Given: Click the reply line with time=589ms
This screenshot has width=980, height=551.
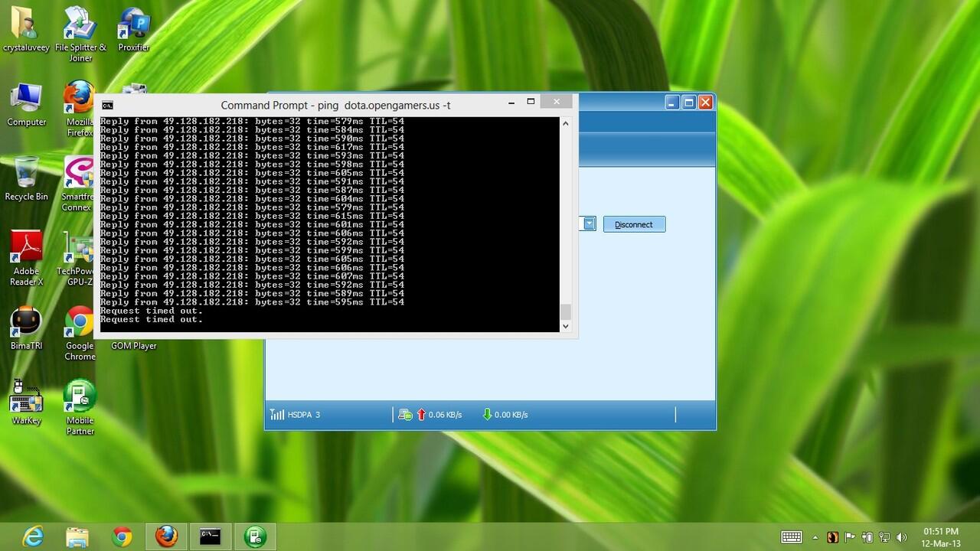Looking at the screenshot, I should pyautogui.click(x=252, y=294).
